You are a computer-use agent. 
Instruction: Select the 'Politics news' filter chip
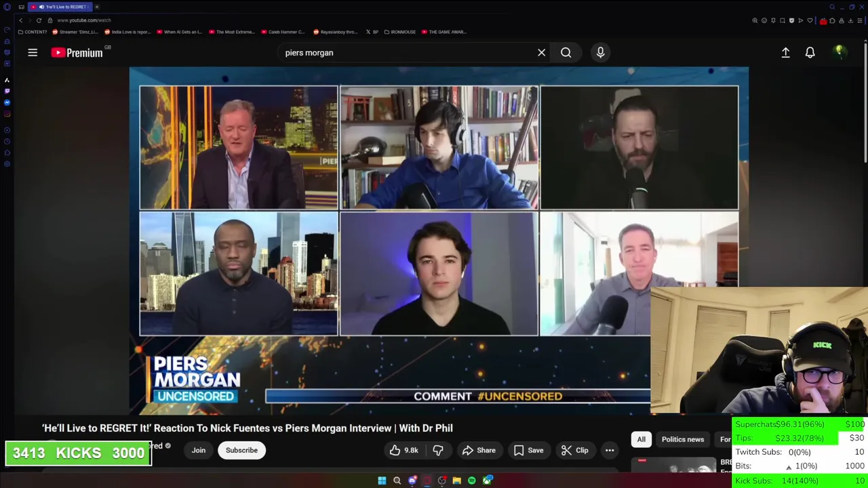(x=683, y=439)
